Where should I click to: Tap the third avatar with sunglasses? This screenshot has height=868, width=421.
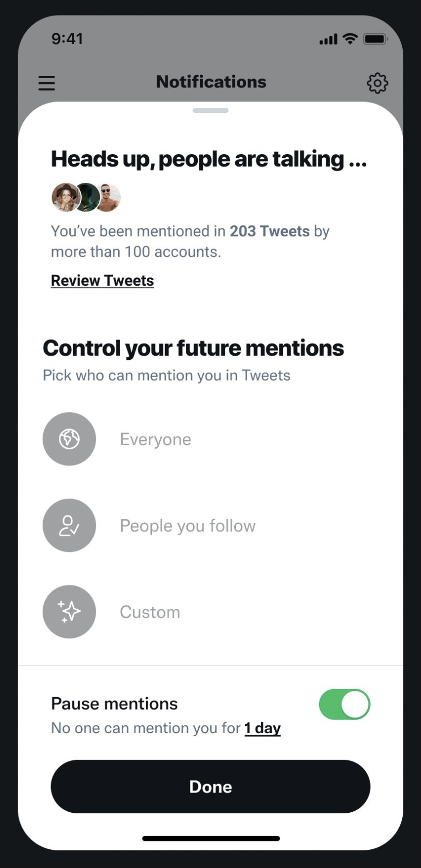pyautogui.click(x=108, y=197)
